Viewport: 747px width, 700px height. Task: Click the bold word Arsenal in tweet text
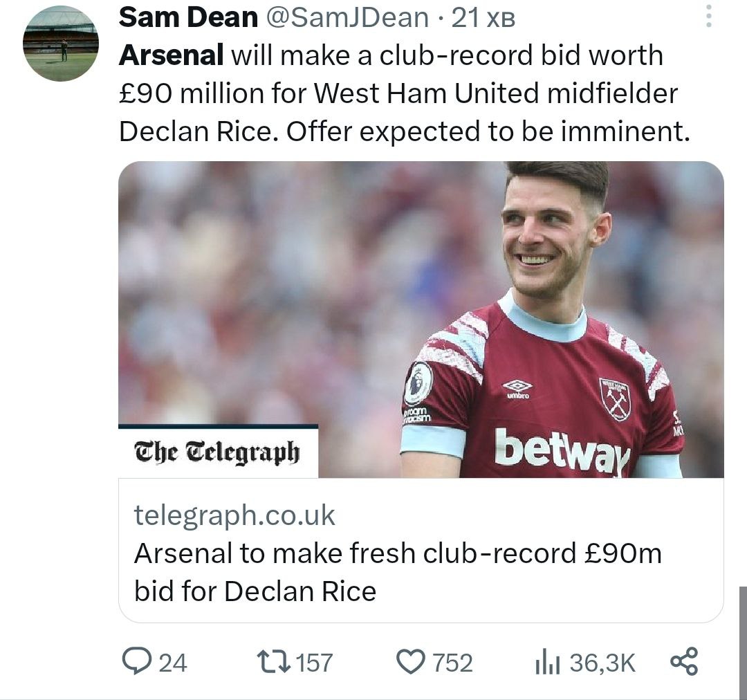pyautogui.click(x=171, y=55)
